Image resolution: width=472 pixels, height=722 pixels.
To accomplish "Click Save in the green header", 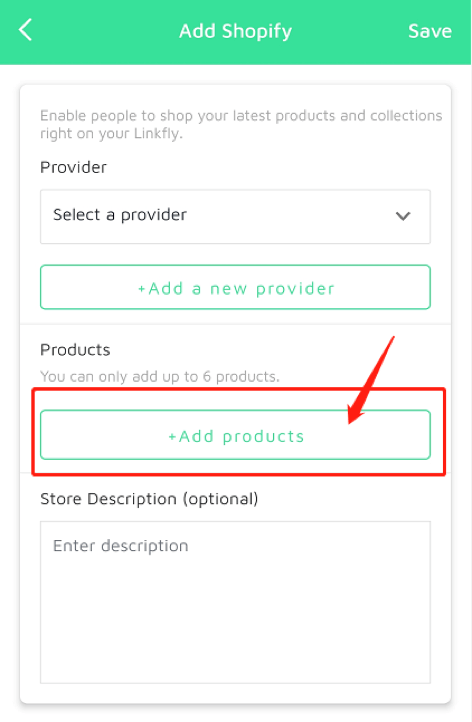I will pyautogui.click(x=430, y=31).
